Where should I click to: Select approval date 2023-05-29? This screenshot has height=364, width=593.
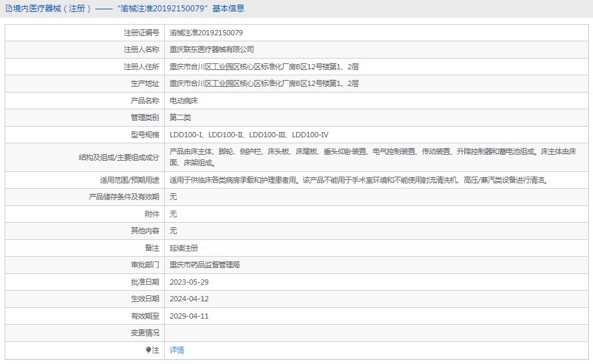click(189, 283)
